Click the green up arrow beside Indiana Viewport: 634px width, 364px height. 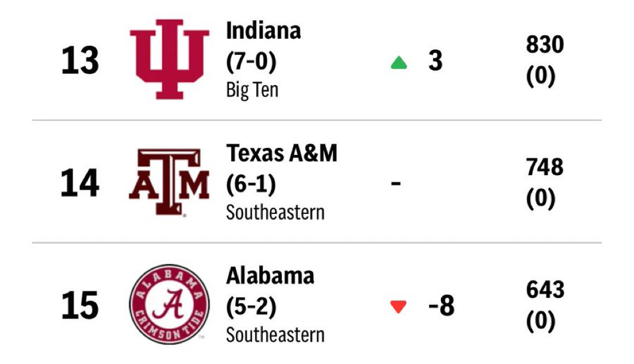(x=399, y=63)
